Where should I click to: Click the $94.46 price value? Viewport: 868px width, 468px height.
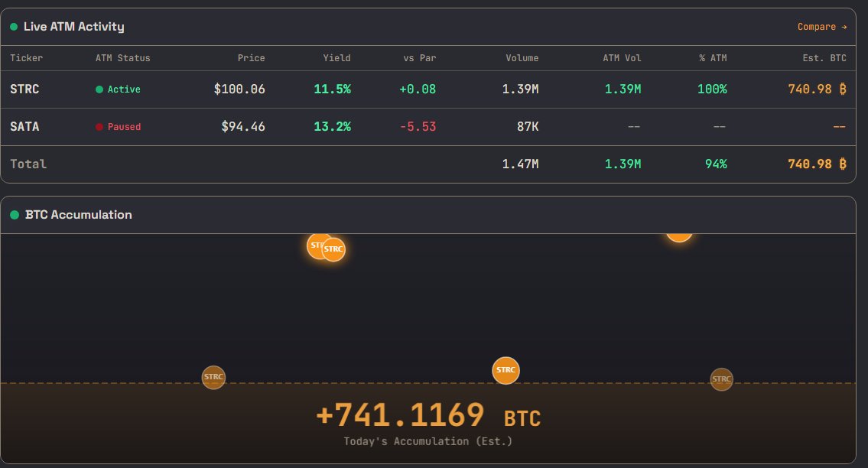click(x=243, y=127)
